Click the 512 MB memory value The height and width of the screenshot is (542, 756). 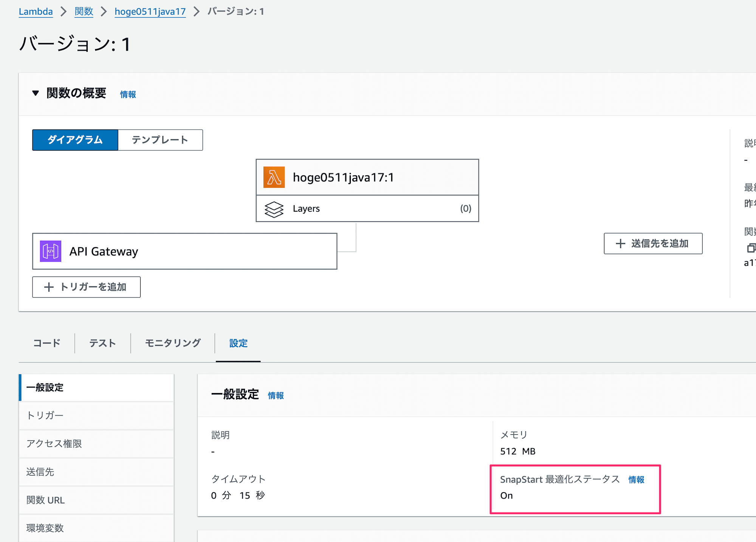[518, 452]
